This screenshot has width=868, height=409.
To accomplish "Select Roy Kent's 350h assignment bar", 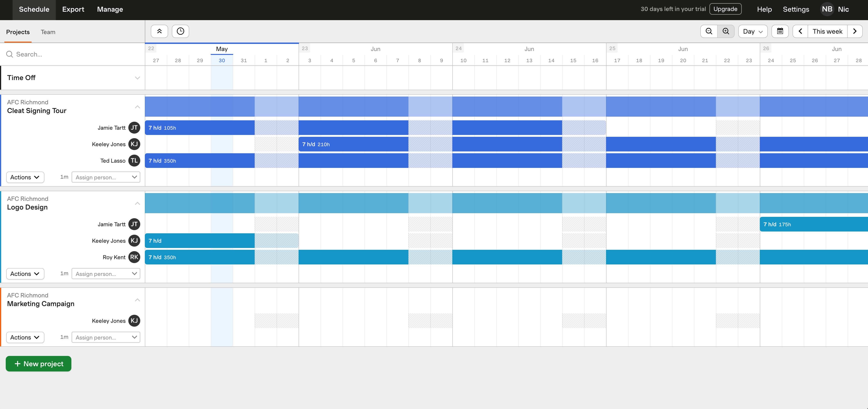I will [x=507, y=257].
